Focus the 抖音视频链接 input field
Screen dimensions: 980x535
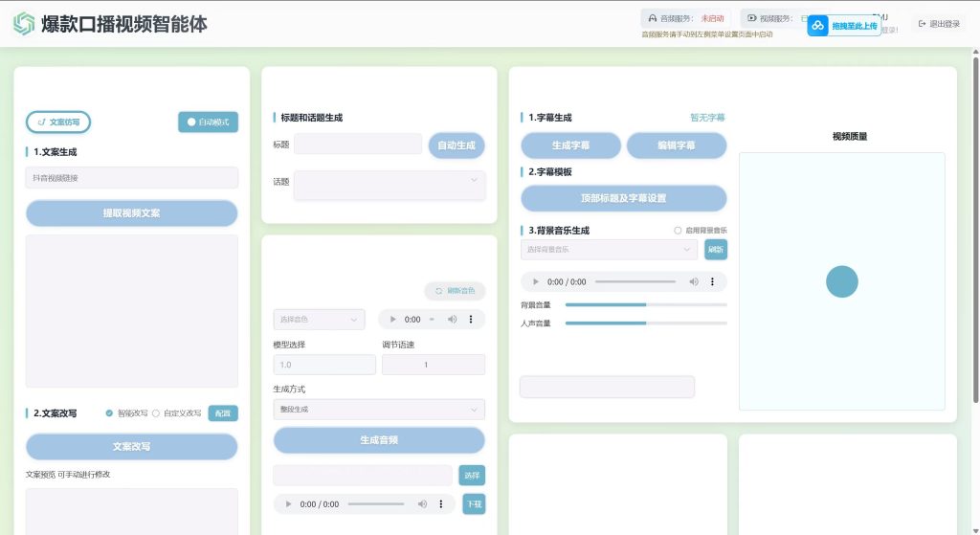point(131,177)
